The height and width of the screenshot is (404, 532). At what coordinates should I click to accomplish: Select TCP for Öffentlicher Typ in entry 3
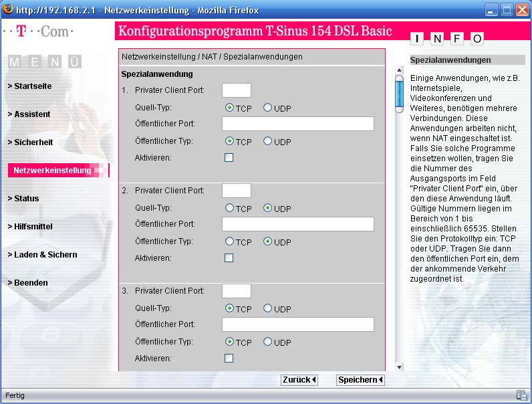click(229, 342)
